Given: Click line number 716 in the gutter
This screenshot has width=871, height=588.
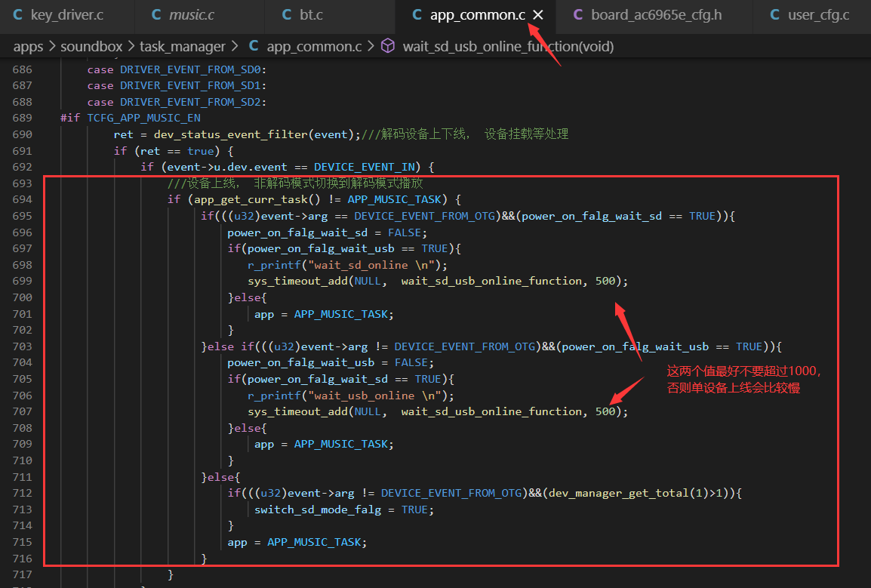Looking at the screenshot, I should 22,559.
